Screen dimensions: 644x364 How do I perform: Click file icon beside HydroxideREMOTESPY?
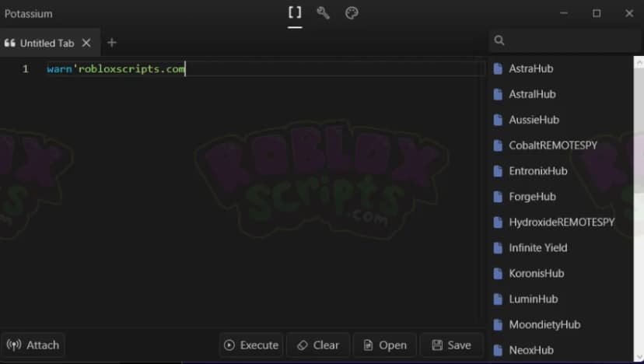(x=498, y=222)
